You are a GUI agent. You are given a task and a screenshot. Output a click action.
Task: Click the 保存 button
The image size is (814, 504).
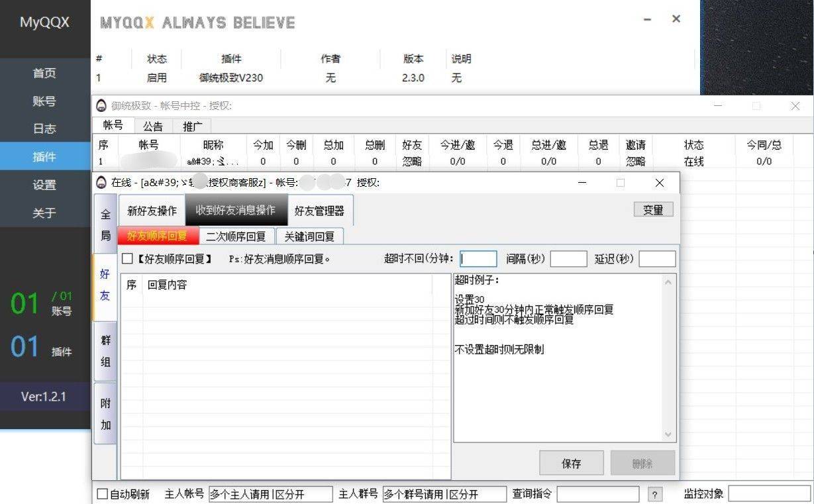tap(571, 464)
